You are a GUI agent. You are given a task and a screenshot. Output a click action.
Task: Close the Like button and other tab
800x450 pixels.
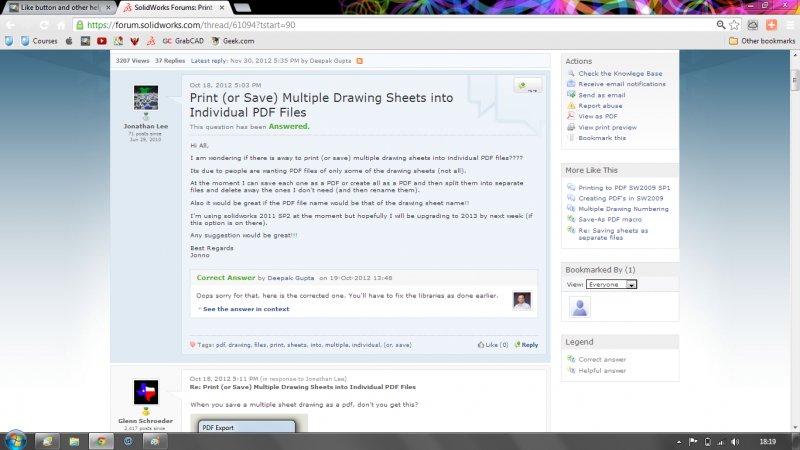pos(108,8)
